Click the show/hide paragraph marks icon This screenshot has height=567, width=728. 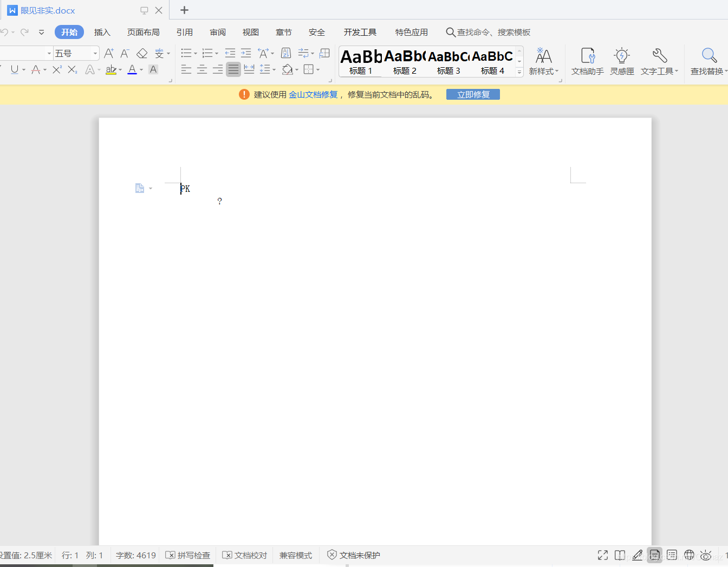coord(303,53)
